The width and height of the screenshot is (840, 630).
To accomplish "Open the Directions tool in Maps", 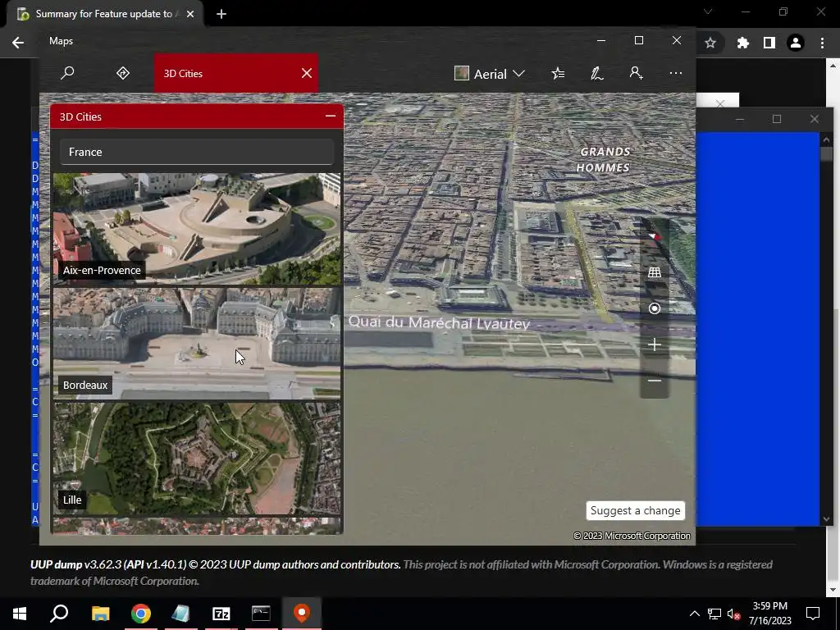I will pyautogui.click(x=123, y=73).
